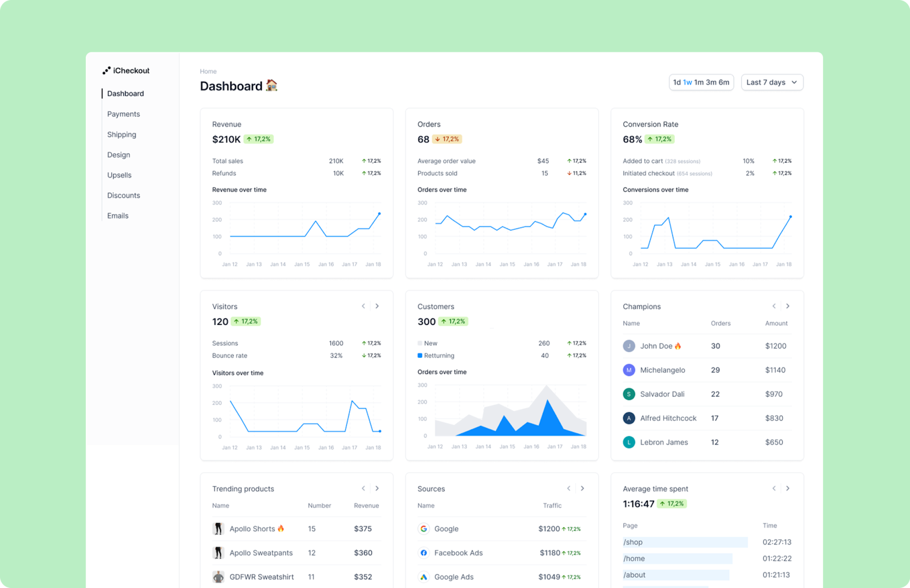The width and height of the screenshot is (910, 588).
Task: Click the iCheckout logo
Action: coord(126,71)
